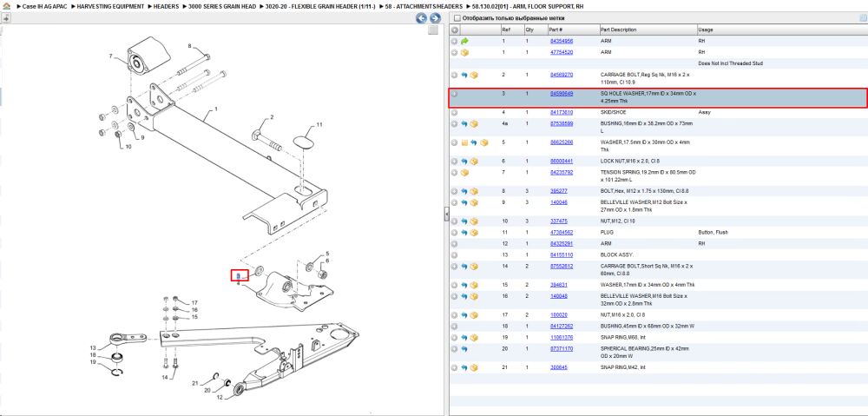Go to the home page icon

click(8, 6)
